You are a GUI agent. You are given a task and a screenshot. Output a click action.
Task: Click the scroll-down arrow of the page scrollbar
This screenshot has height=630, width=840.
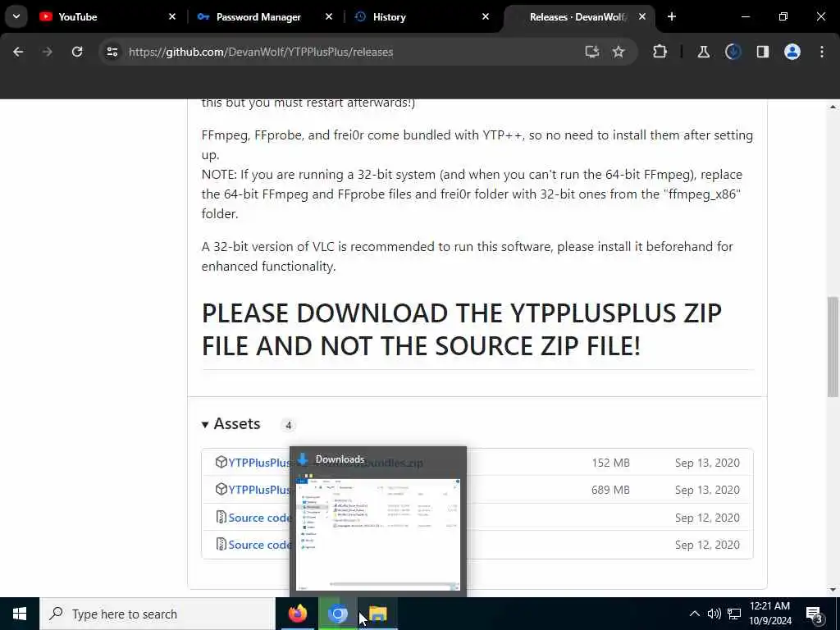point(833,590)
